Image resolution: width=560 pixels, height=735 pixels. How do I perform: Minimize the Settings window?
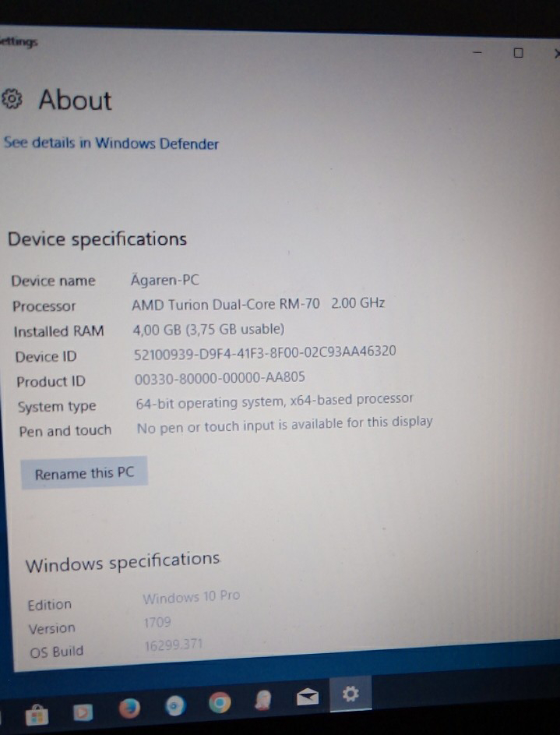[x=477, y=52]
